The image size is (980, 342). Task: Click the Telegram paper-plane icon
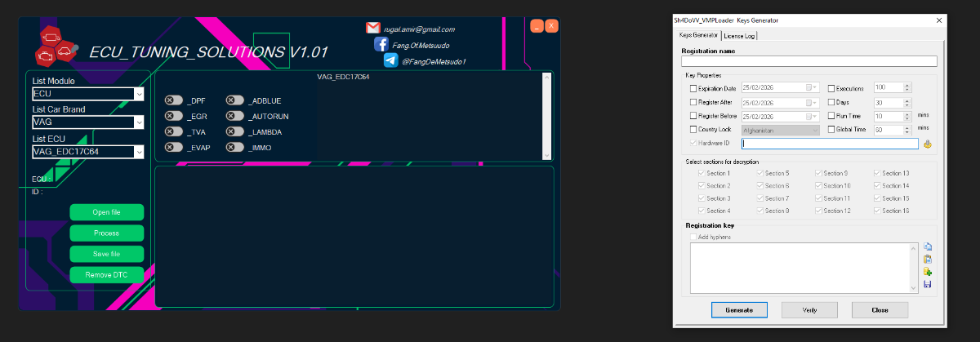point(390,60)
